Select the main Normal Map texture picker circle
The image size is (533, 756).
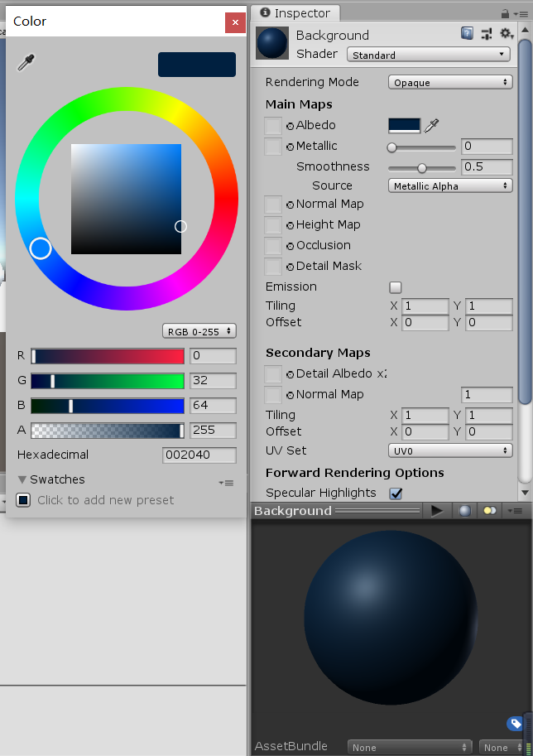click(x=291, y=205)
